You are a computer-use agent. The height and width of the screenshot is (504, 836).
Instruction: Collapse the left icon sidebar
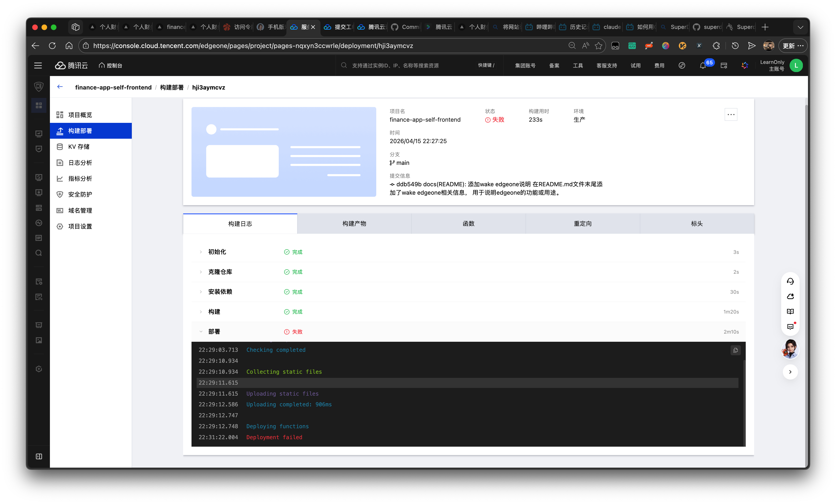[39, 456]
